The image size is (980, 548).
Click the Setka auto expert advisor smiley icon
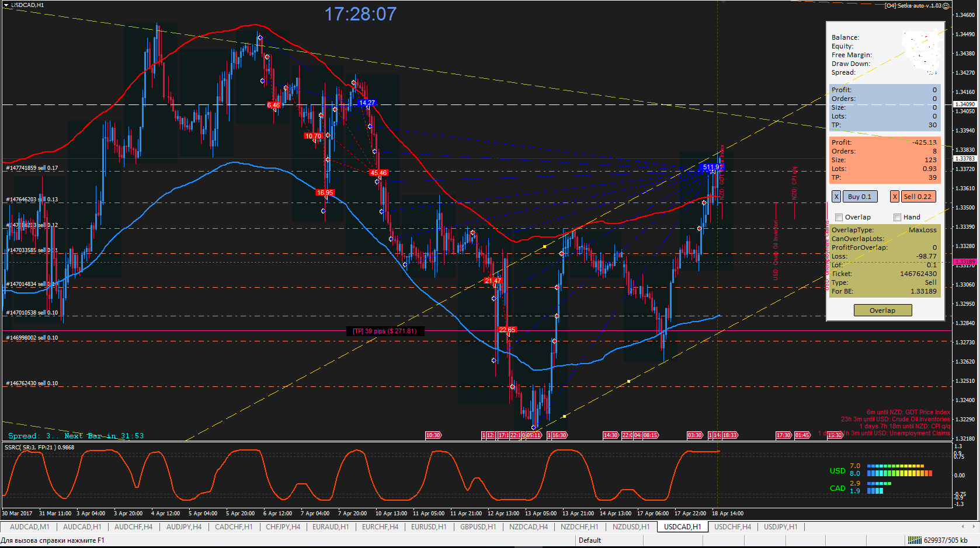[x=946, y=6]
